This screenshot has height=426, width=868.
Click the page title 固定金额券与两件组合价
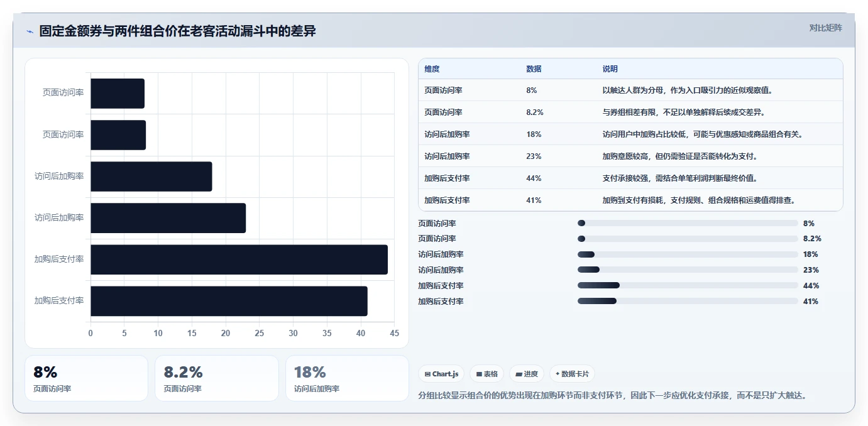(177, 31)
